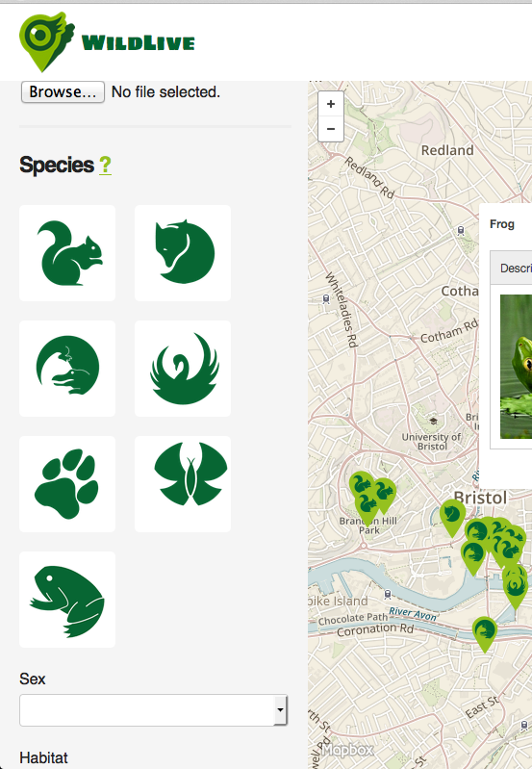This screenshot has height=769, width=532.
Task: Open the hedgehog marker on Coronation Rd
Action: click(x=485, y=634)
